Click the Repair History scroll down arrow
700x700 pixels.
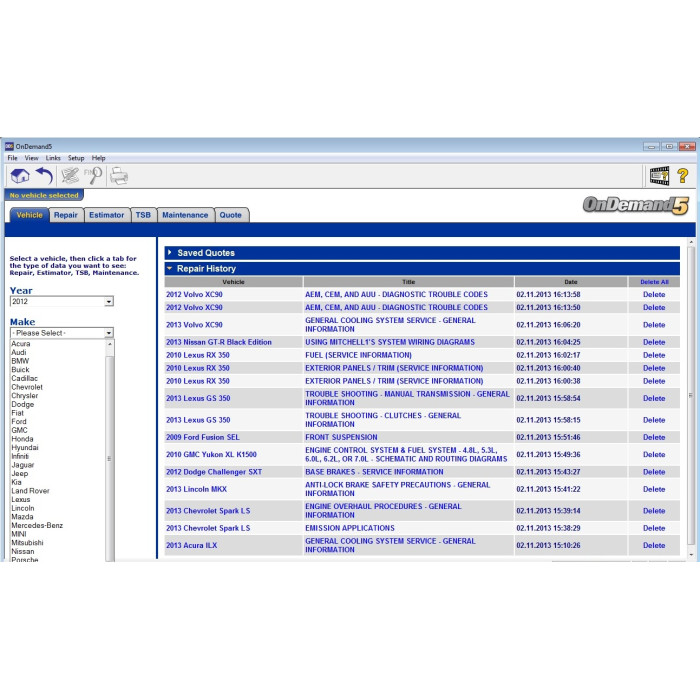[691, 554]
